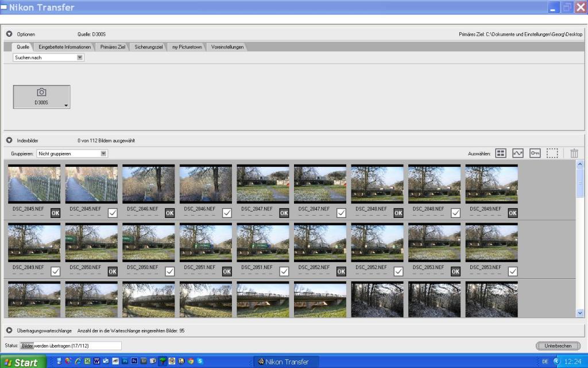The height and width of the screenshot is (368, 588).
Task: Toggle the checkbox under DSC_2848.NEF
Action: 455,213
